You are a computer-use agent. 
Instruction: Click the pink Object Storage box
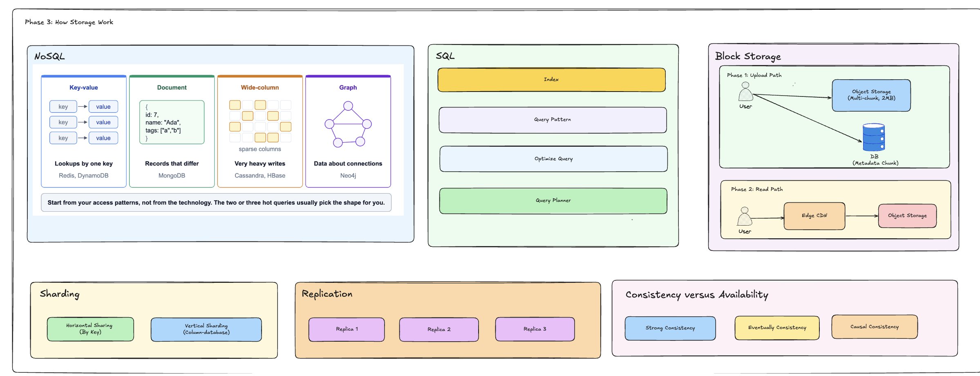(907, 216)
